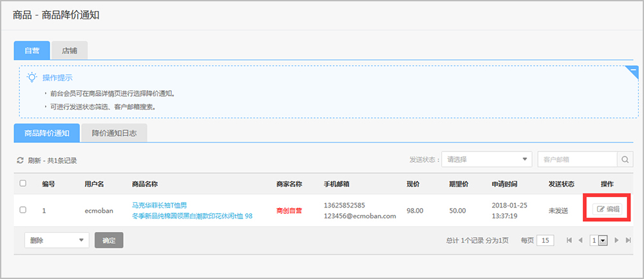
Task: Open the 删除 batch action dropdown
Action: pyautogui.click(x=57, y=240)
